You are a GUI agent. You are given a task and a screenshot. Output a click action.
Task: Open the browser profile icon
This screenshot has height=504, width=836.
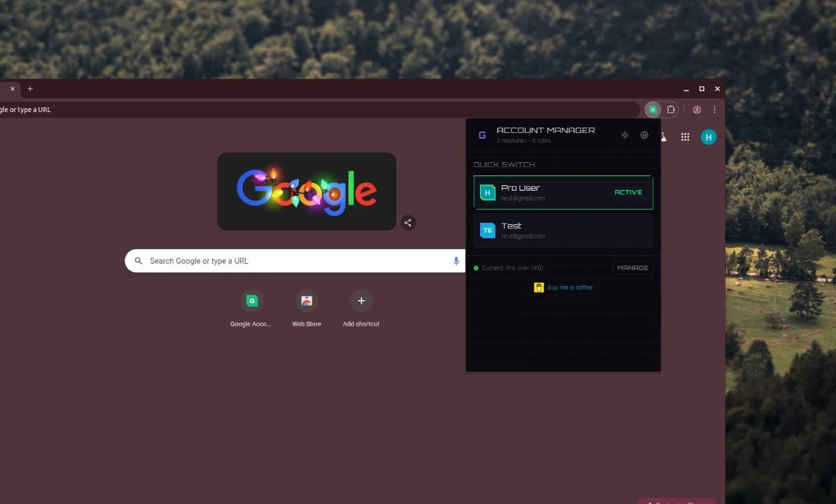point(697,109)
